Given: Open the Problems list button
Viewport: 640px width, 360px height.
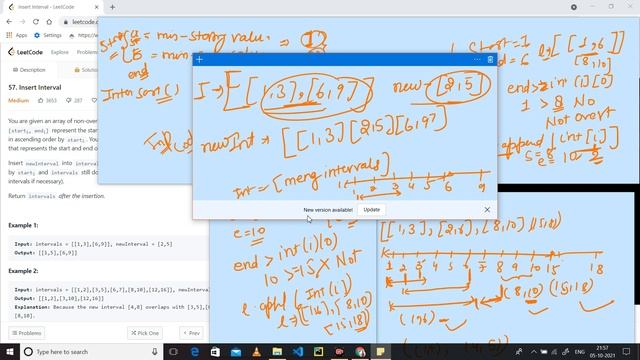Looking at the screenshot, I should 27,333.
